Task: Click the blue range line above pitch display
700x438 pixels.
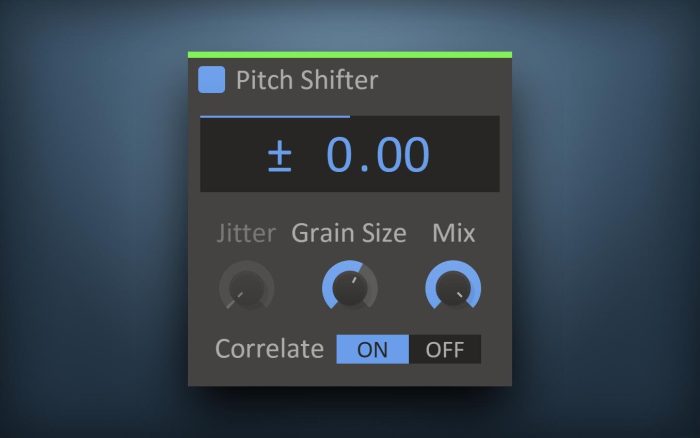Action: click(275, 117)
